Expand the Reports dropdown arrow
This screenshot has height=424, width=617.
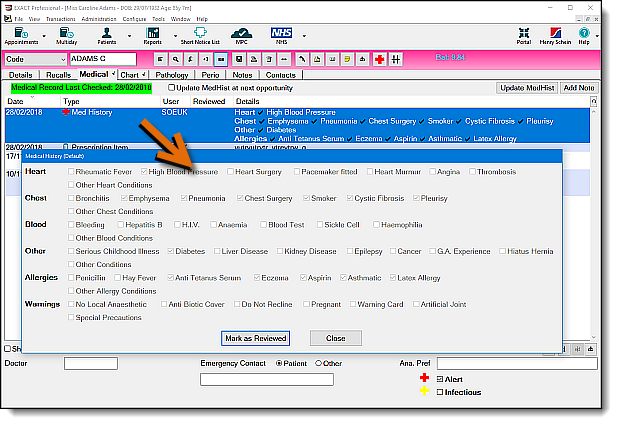[175, 36]
